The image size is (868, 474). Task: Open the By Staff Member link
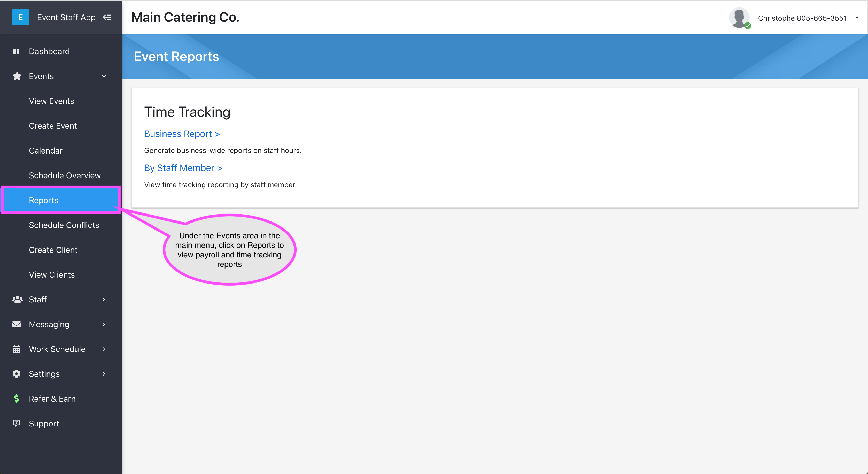pos(183,168)
